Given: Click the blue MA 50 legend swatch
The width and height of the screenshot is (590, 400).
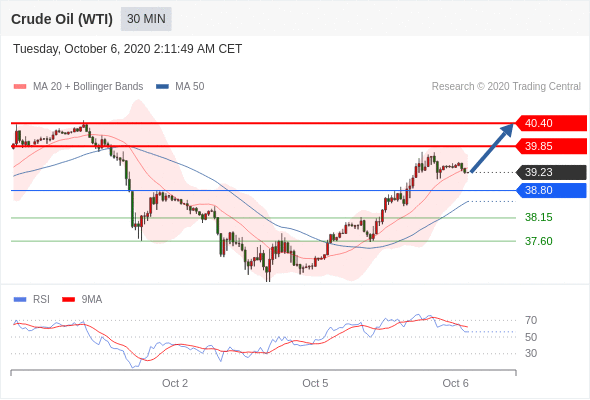Looking at the screenshot, I should 162,87.
